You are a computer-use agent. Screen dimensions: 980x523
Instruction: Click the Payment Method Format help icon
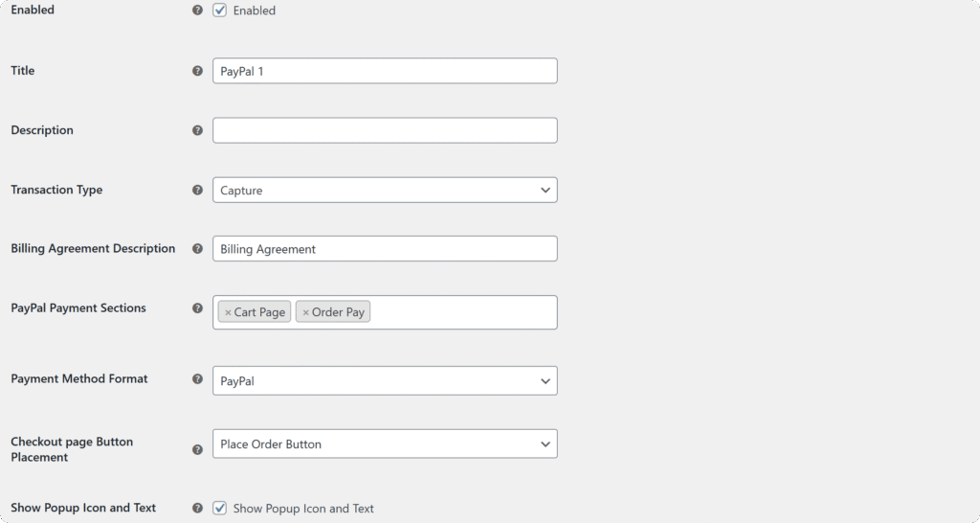pos(197,379)
